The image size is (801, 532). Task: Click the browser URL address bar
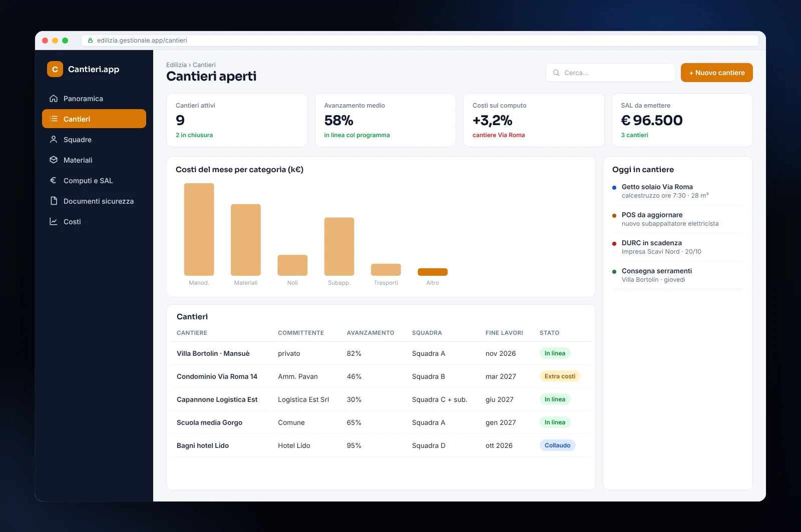pyautogui.click(x=420, y=41)
